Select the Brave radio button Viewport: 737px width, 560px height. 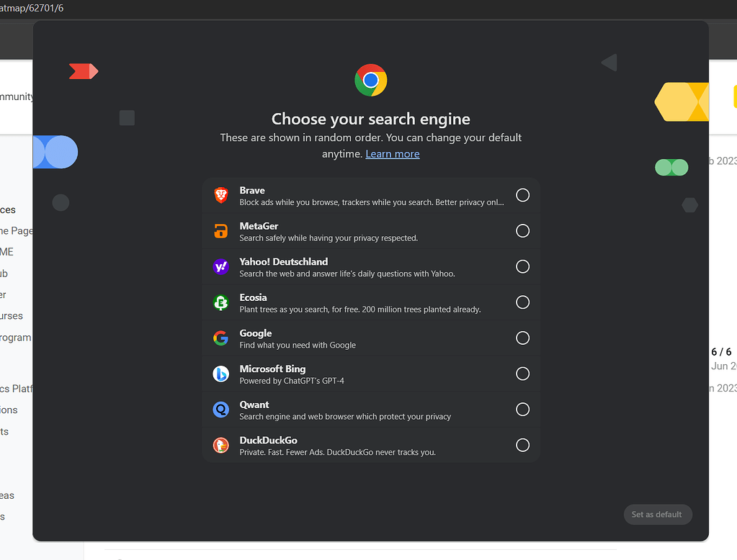[x=523, y=195]
